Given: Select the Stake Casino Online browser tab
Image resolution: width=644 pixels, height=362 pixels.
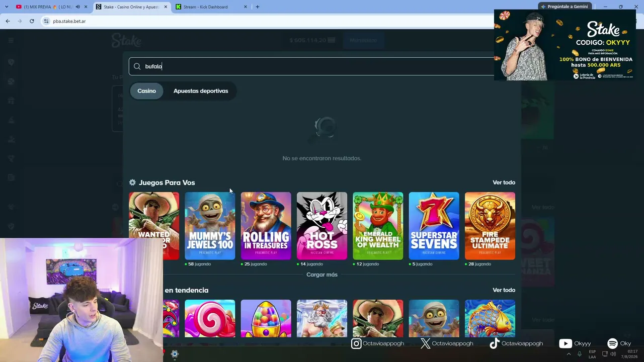Looking at the screenshot, I should (x=131, y=7).
